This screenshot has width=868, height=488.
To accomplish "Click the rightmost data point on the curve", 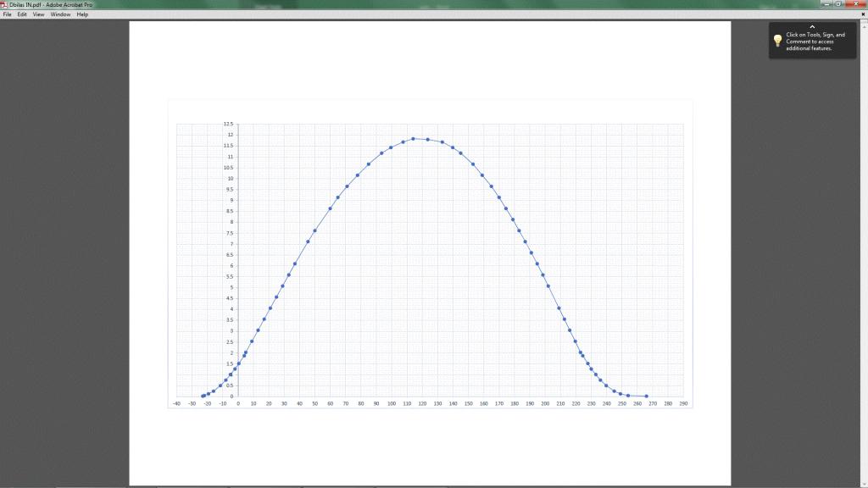I will (646, 396).
